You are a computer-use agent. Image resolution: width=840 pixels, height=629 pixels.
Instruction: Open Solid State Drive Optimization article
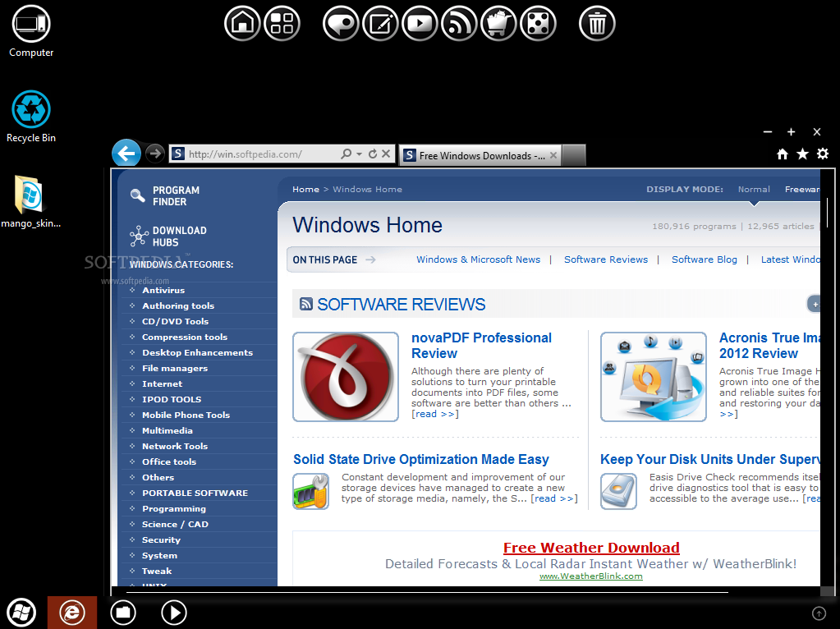[421, 459]
